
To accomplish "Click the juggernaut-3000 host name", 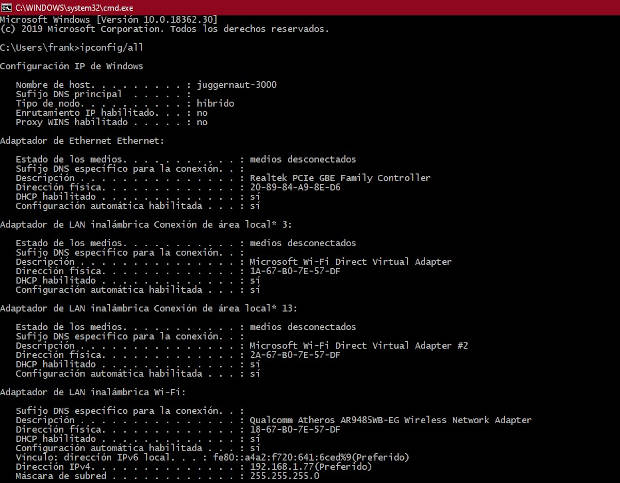I will click(236, 85).
